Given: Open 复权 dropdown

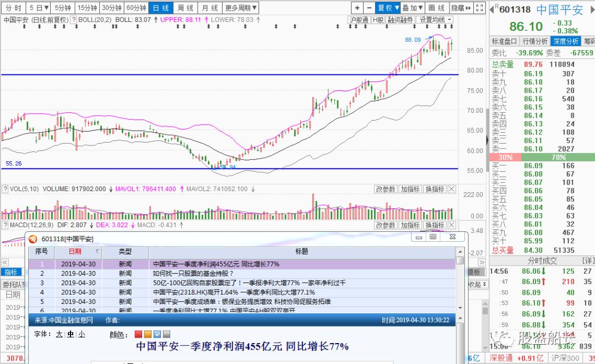Looking at the screenshot, I should point(388,8).
